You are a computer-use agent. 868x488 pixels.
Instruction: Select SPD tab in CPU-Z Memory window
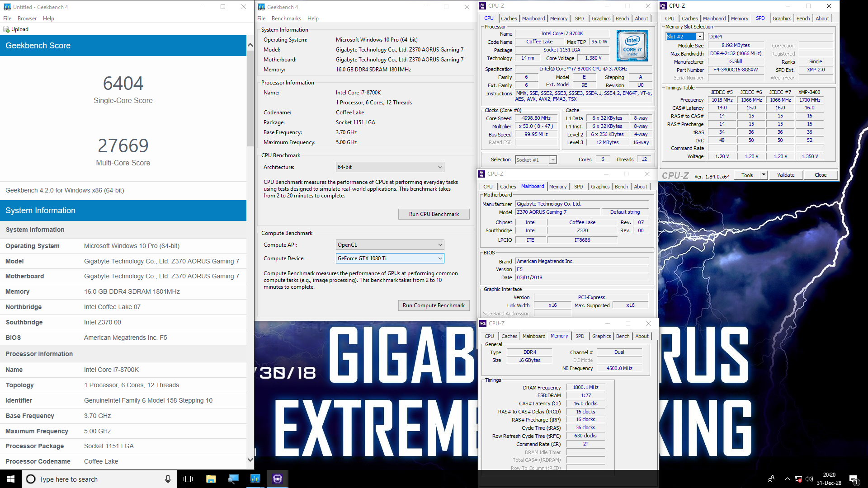coord(580,336)
